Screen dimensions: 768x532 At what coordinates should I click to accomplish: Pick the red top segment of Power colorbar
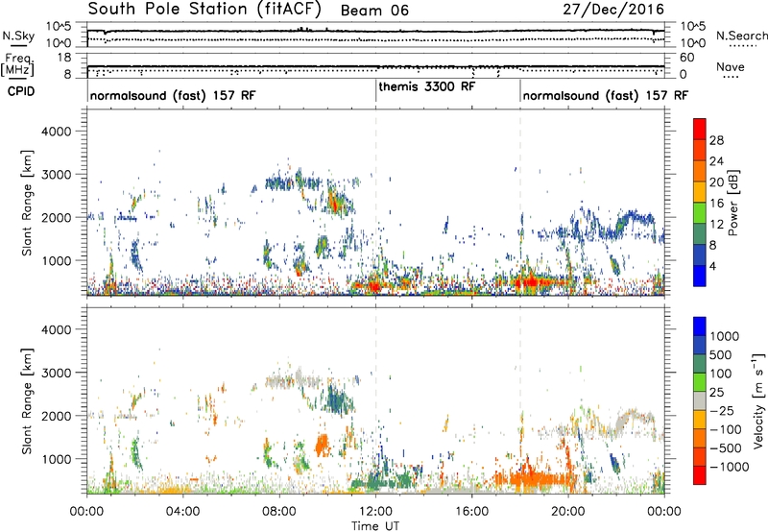(x=700, y=130)
